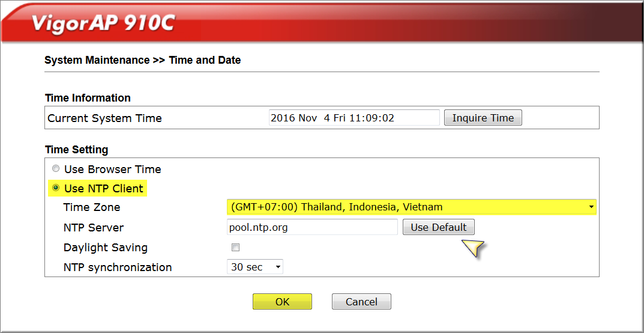Screen dimensions: 644x333
Task: Click the Time and Date breadcrumb
Action: click(x=205, y=61)
